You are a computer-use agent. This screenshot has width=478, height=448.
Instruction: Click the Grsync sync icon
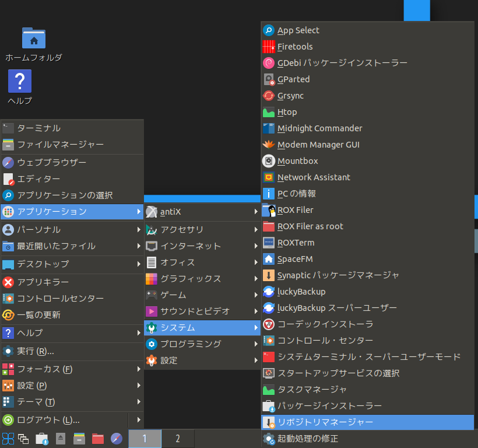coord(269,96)
